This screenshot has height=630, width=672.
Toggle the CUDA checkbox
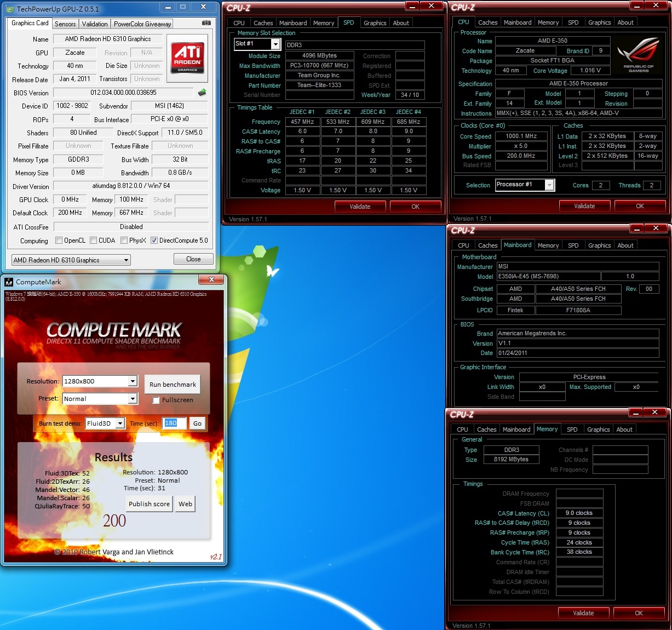[94, 240]
